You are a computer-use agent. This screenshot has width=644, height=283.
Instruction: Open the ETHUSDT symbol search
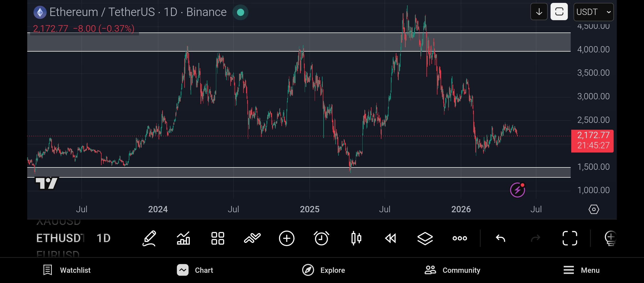click(x=60, y=238)
